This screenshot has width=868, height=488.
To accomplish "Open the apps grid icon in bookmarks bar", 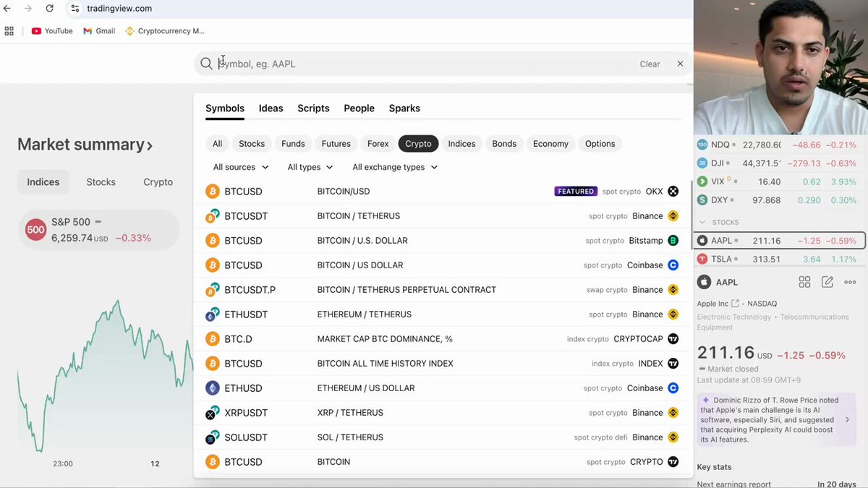I will (x=9, y=31).
